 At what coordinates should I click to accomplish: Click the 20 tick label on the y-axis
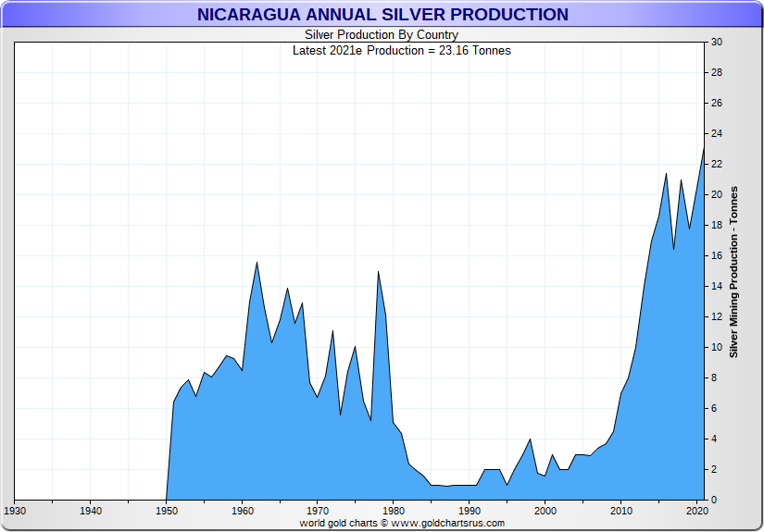tap(716, 195)
